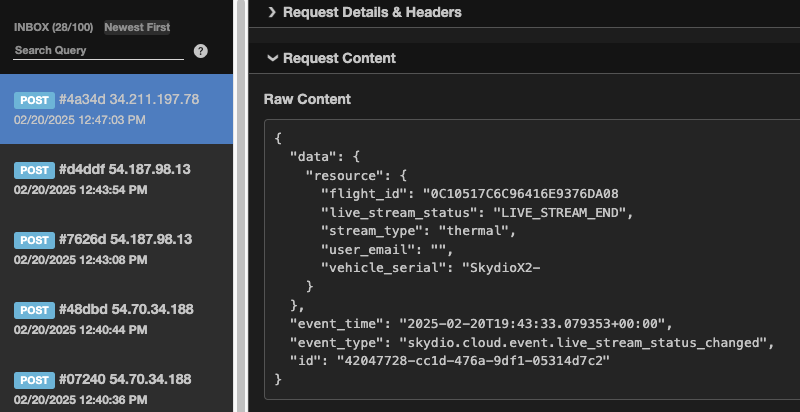The image size is (800, 412).
Task: Click the vehicle_serial SkydioX2- value
Action: (501, 268)
